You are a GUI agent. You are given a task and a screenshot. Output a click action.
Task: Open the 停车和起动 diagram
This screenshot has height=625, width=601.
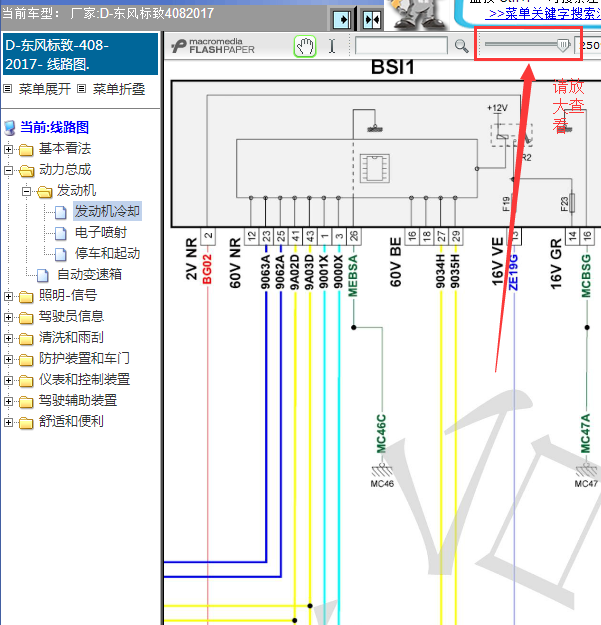[x=108, y=253]
